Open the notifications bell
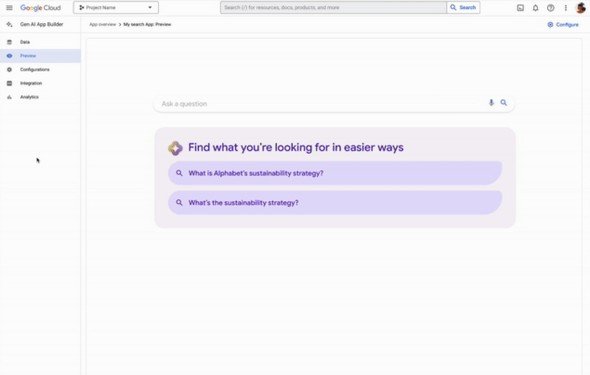Viewport: 590px width, 375px height. pyautogui.click(x=535, y=8)
